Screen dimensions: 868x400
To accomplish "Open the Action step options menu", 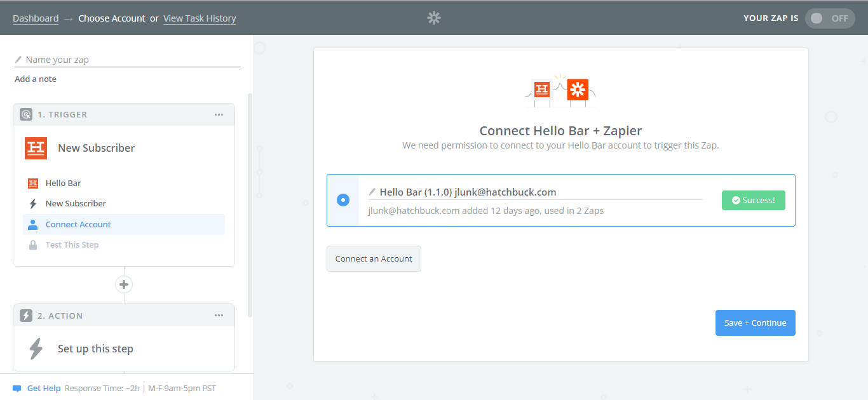I will pyautogui.click(x=219, y=315).
